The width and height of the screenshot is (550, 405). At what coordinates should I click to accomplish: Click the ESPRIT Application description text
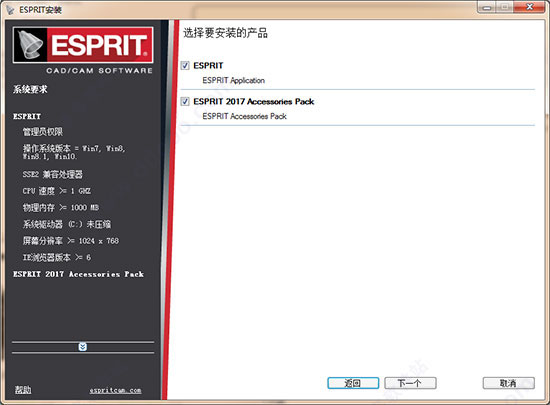(x=234, y=80)
